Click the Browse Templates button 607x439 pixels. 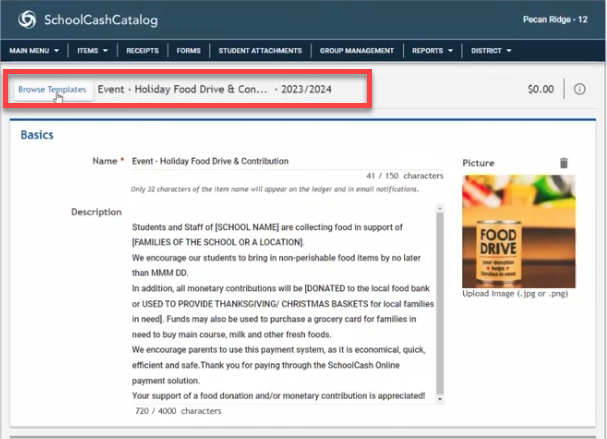pyautogui.click(x=52, y=89)
